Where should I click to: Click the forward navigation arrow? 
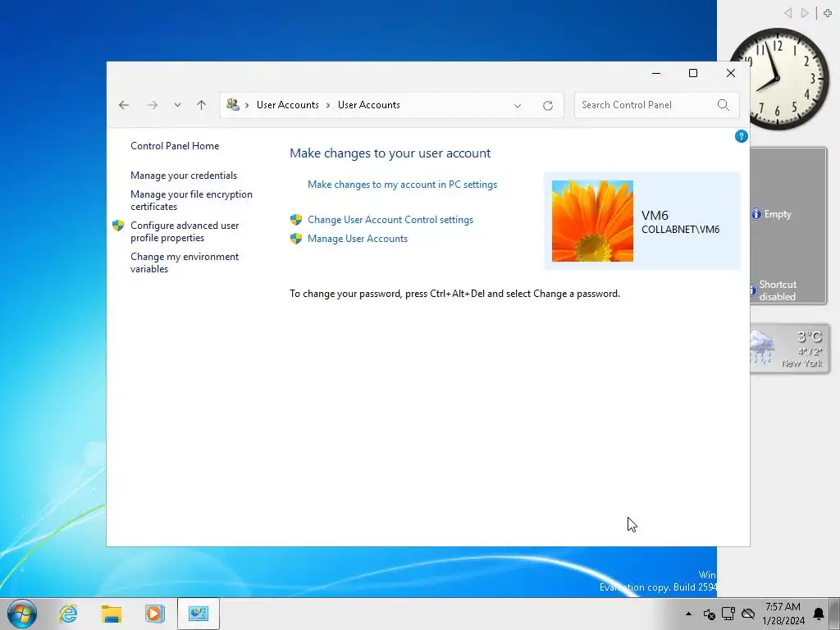point(153,105)
